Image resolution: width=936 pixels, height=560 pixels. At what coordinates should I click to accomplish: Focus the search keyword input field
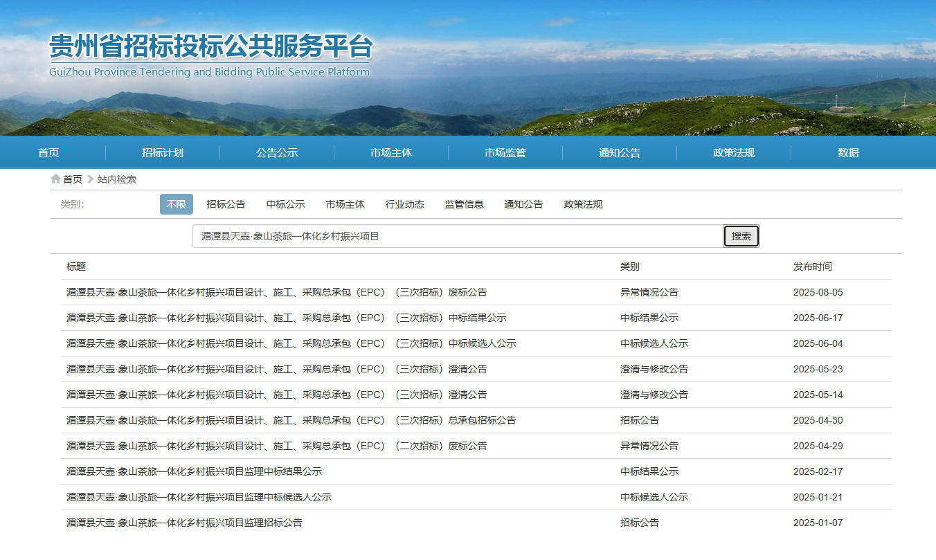coord(458,236)
